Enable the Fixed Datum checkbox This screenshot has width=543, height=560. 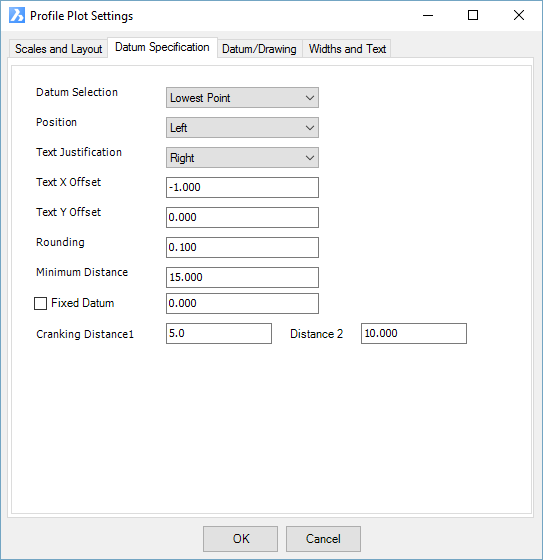[x=40, y=304]
